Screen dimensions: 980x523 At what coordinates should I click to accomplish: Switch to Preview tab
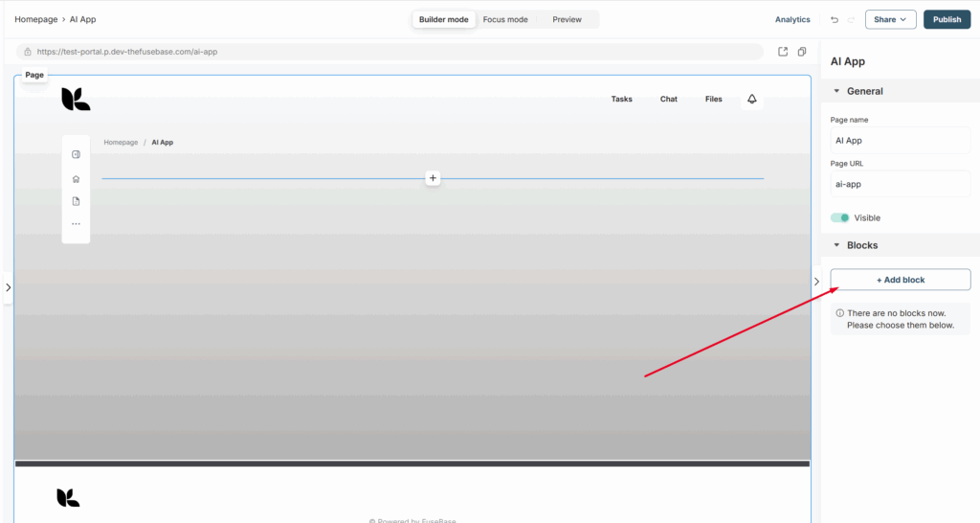(x=567, y=19)
